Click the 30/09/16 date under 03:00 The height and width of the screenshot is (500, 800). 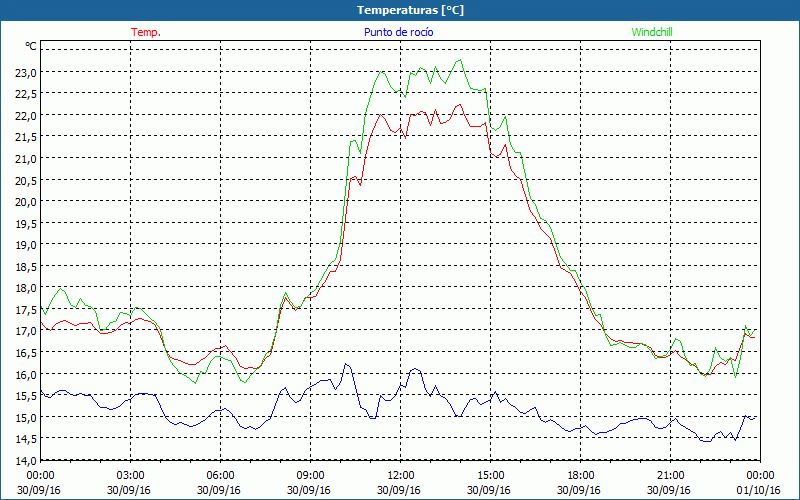coord(129,490)
